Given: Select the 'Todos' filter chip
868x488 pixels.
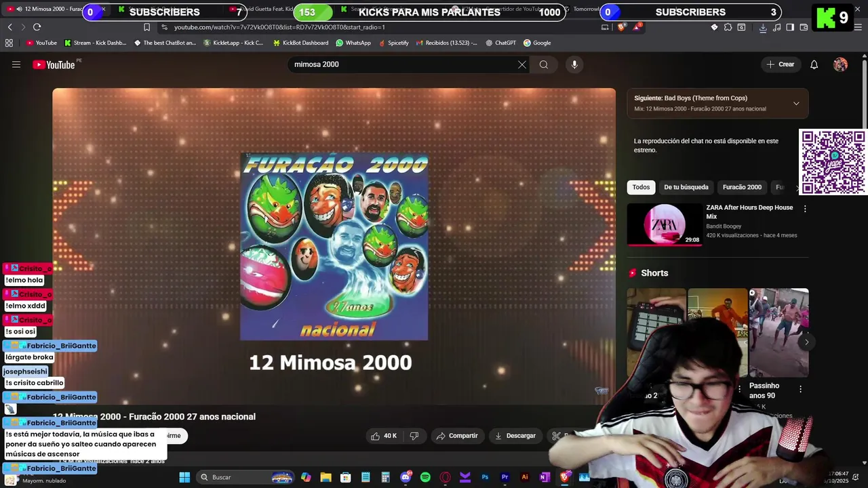Looking at the screenshot, I should pyautogui.click(x=641, y=187).
